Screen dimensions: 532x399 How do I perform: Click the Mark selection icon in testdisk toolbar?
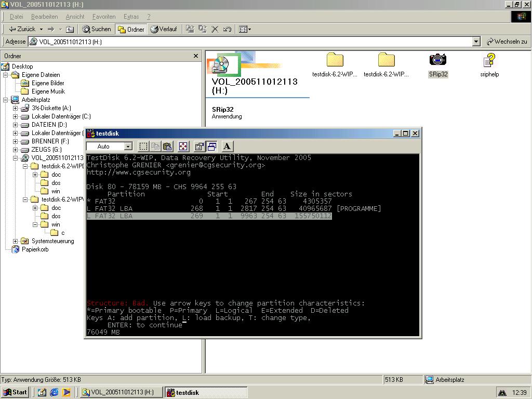pyautogui.click(x=143, y=147)
